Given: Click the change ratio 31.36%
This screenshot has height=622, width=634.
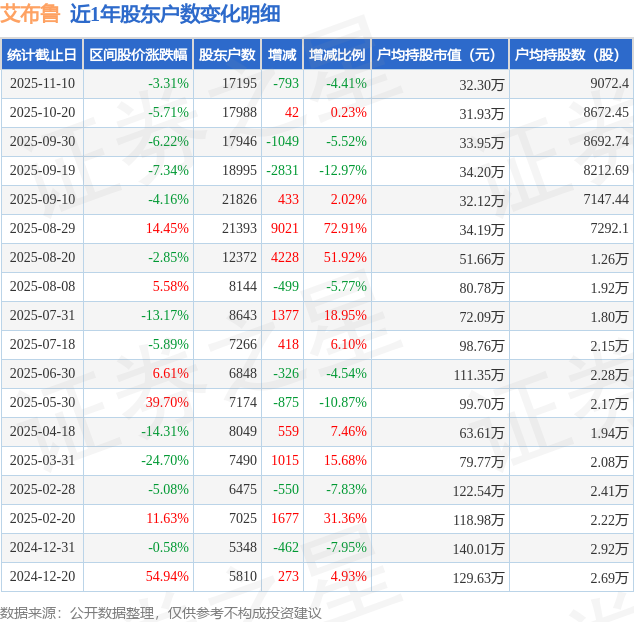Looking at the screenshot, I should coord(345,518).
